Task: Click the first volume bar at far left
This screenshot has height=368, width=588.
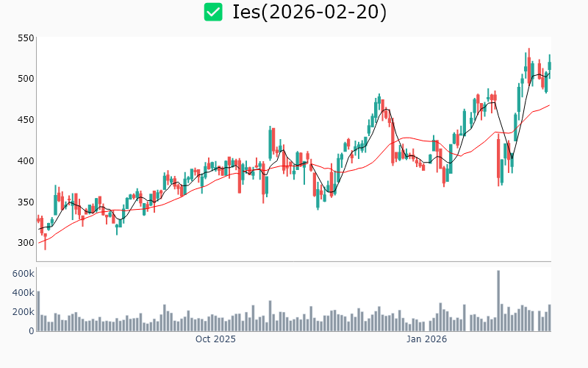Action: pyautogui.click(x=38, y=311)
